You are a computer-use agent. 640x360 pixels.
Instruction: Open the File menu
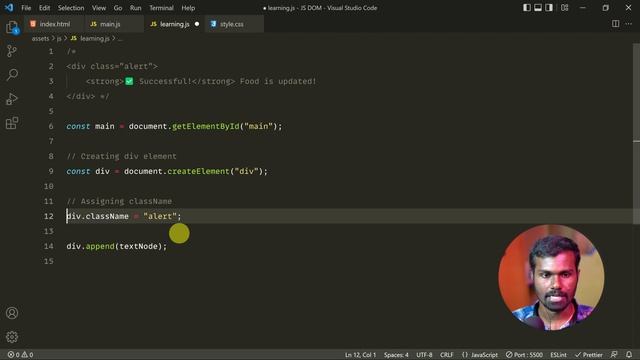pos(26,8)
